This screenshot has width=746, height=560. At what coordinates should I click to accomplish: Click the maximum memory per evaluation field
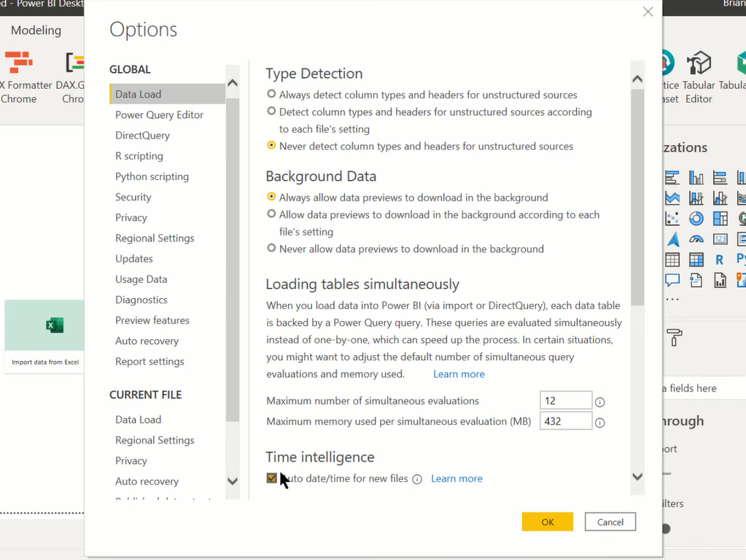[566, 421]
